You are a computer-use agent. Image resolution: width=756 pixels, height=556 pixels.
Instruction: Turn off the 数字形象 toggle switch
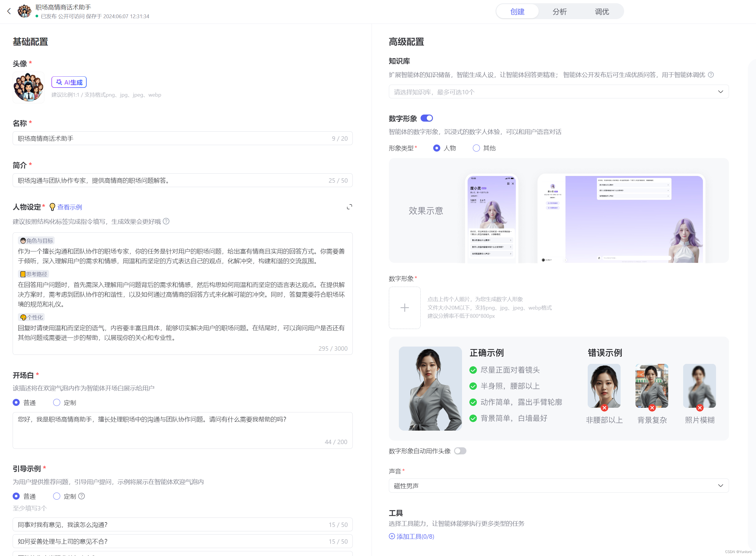tap(426, 118)
